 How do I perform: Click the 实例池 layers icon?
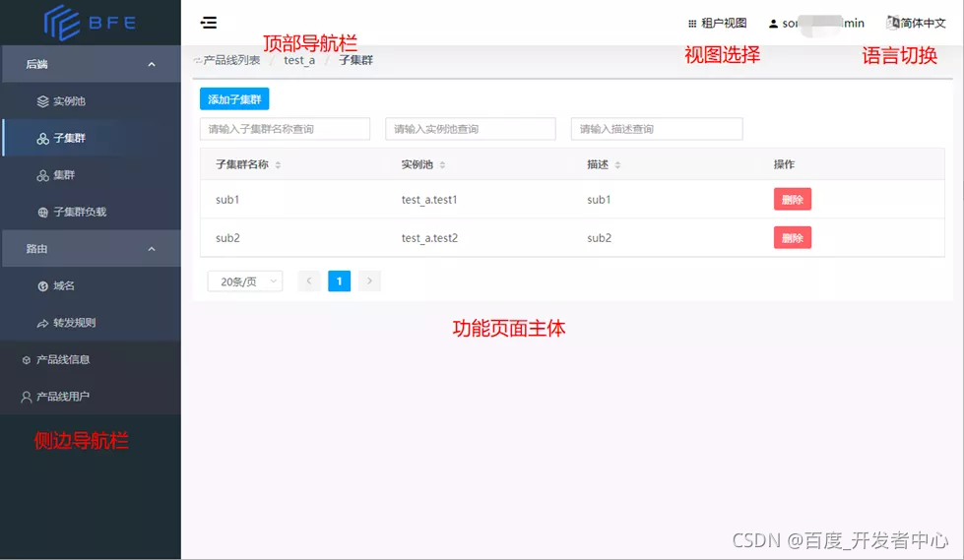pos(42,101)
